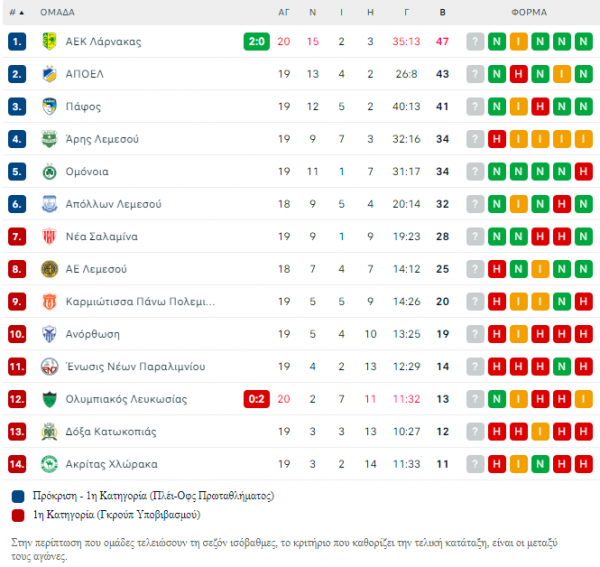Click the red 0:2 live score badge
This screenshot has width=600, height=567.
coord(256,399)
